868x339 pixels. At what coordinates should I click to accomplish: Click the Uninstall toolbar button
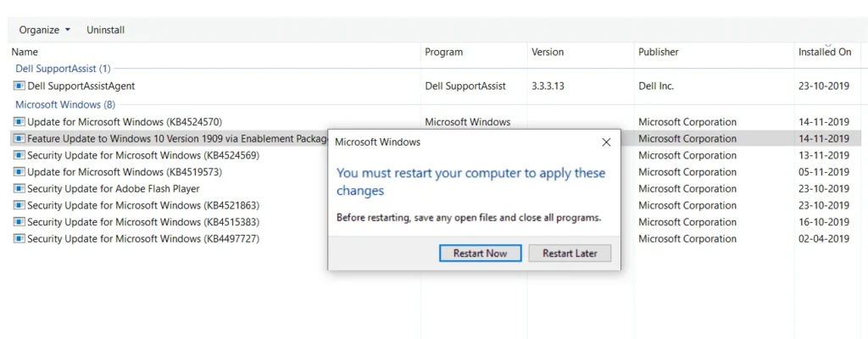click(x=105, y=30)
